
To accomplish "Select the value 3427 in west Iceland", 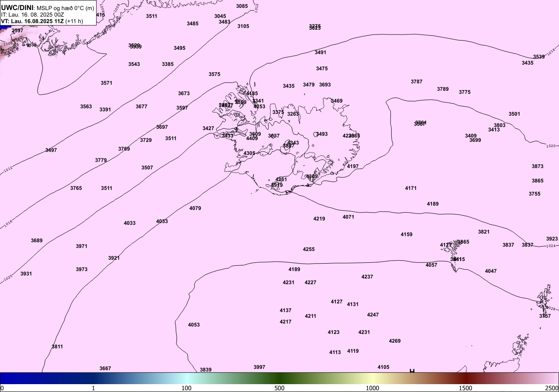I will click(x=208, y=128).
